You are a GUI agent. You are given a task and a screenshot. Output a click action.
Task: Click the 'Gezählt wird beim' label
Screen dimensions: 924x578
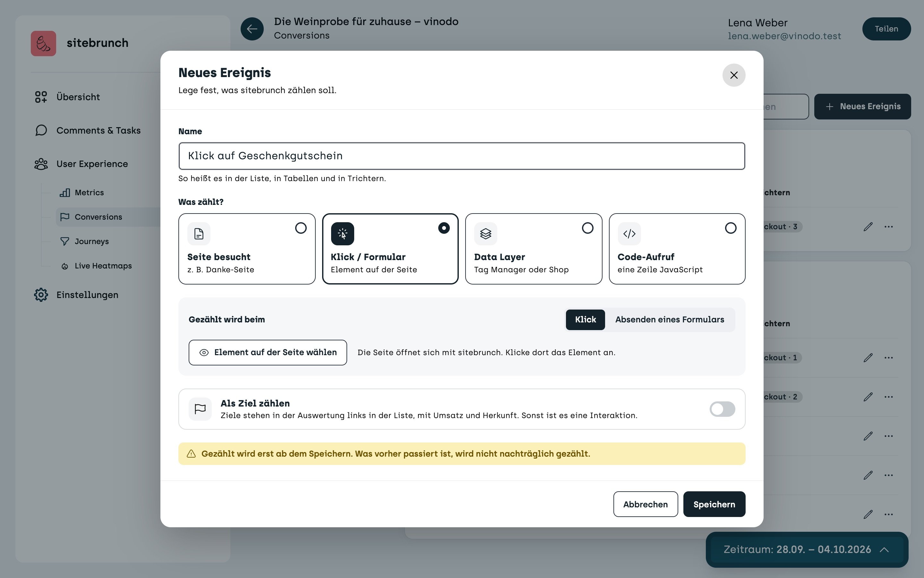pos(227,320)
